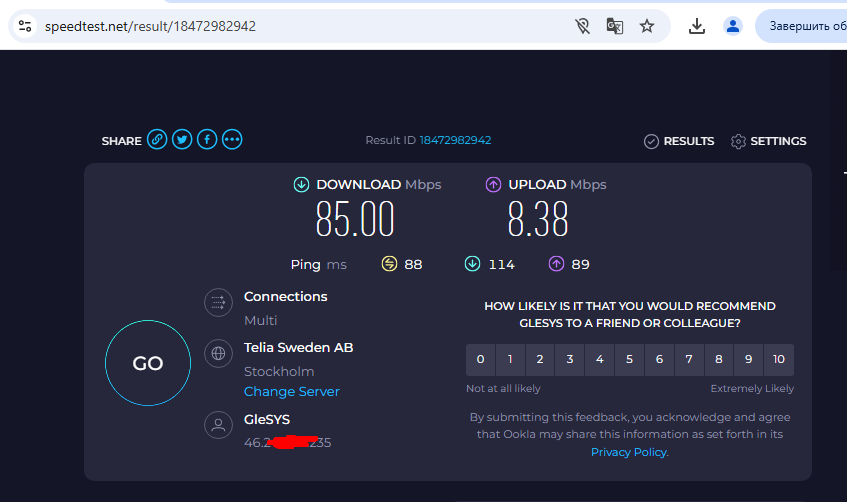Image resolution: width=847 pixels, height=502 pixels.
Task: Open the browser profile avatar
Action: (x=733, y=26)
